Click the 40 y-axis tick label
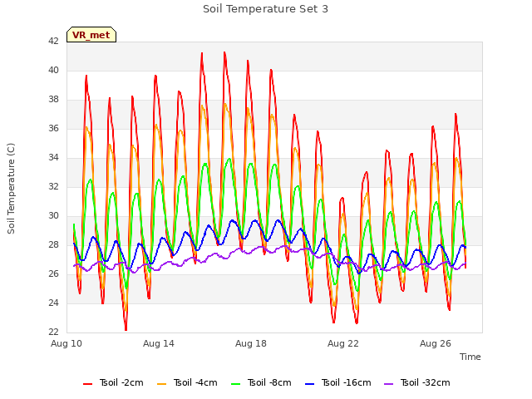This screenshot has height=399, width=532. 53,70
